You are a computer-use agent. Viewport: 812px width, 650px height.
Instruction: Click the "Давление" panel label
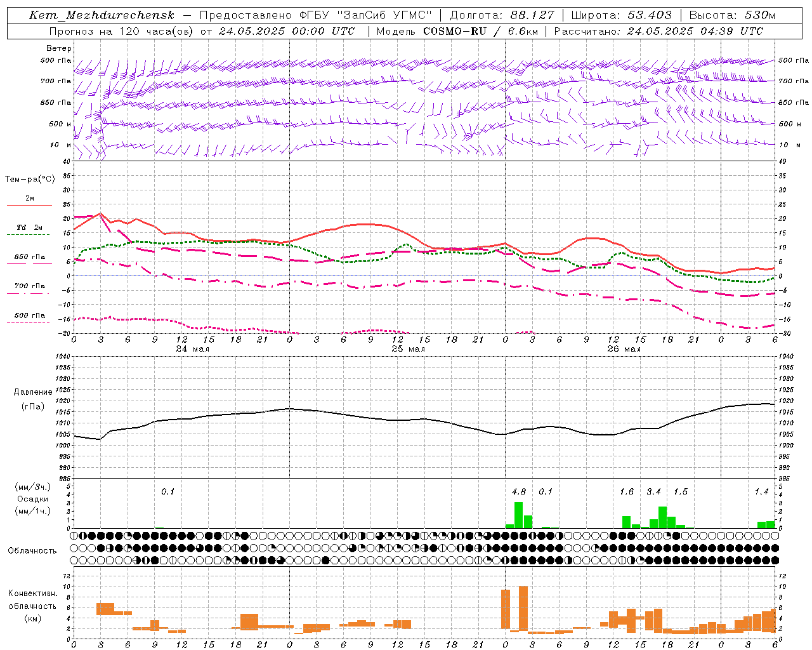pyautogui.click(x=33, y=392)
